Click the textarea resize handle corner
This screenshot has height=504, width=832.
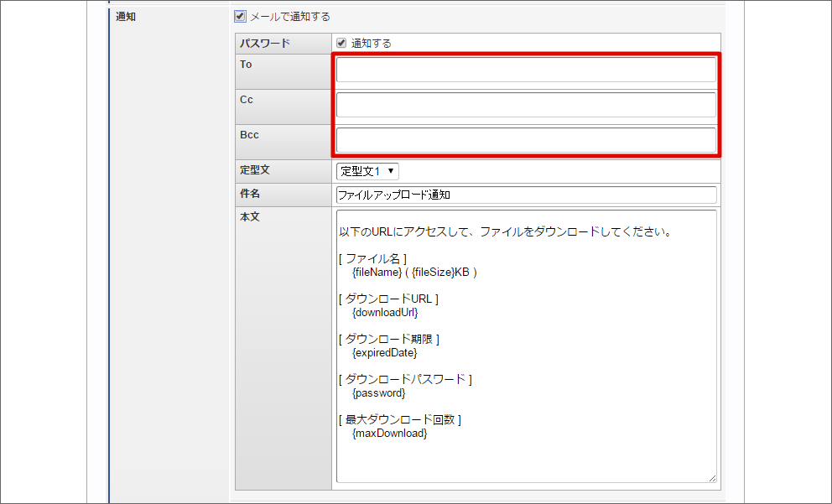coord(712,479)
